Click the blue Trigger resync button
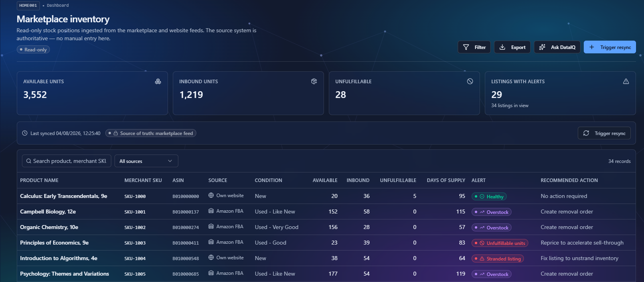 (x=610, y=47)
